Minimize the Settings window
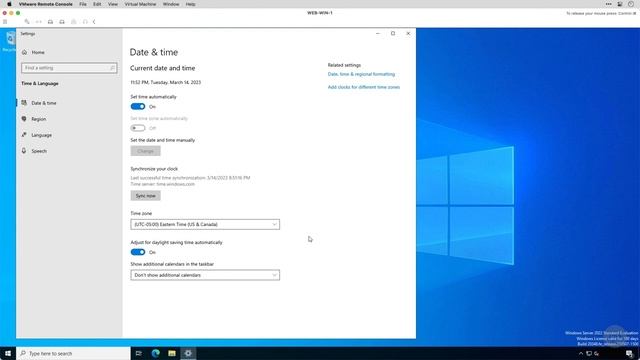Screen dimensions: 640x360 coord(378,33)
